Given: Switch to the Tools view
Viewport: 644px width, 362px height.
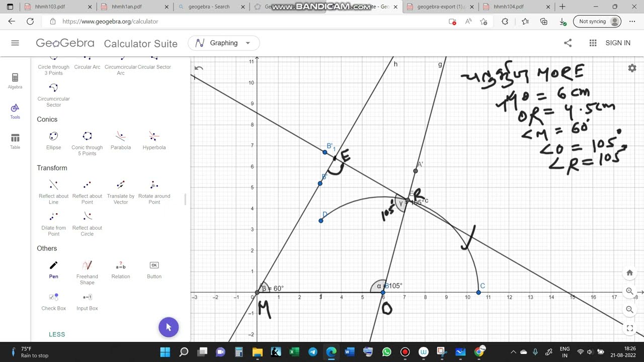Looking at the screenshot, I should (x=15, y=111).
